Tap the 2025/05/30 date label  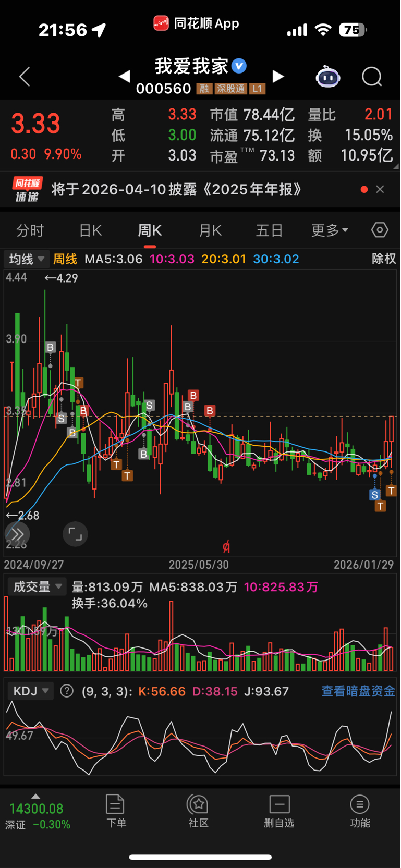[199, 565]
